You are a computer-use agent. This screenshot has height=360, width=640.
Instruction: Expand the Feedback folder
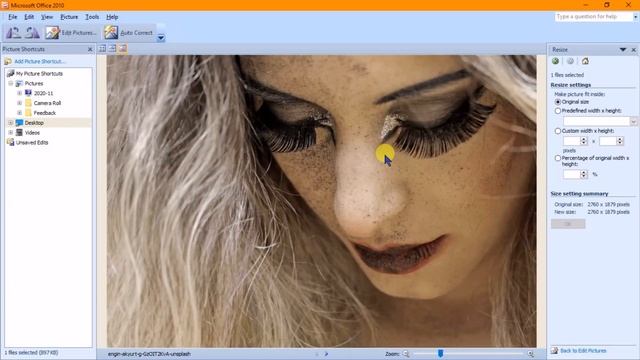[19, 113]
